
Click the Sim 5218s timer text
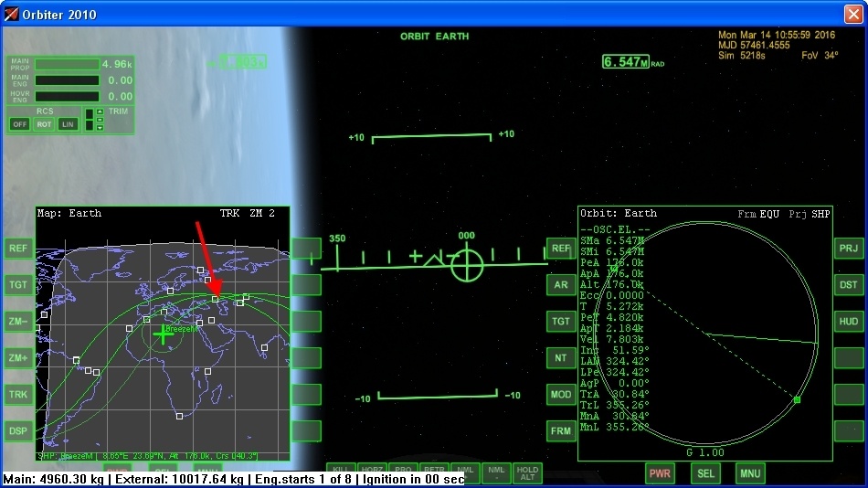pyautogui.click(x=742, y=56)
